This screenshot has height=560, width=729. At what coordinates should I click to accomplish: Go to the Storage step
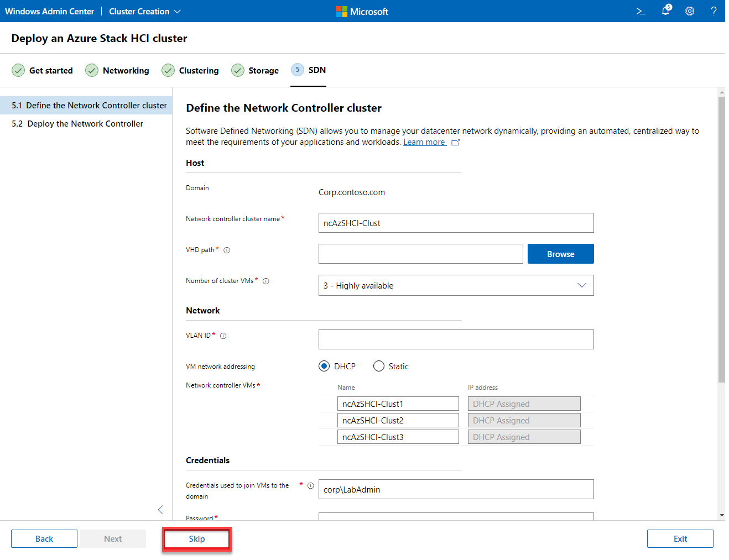pyautogui.click(x=255, y=70)
